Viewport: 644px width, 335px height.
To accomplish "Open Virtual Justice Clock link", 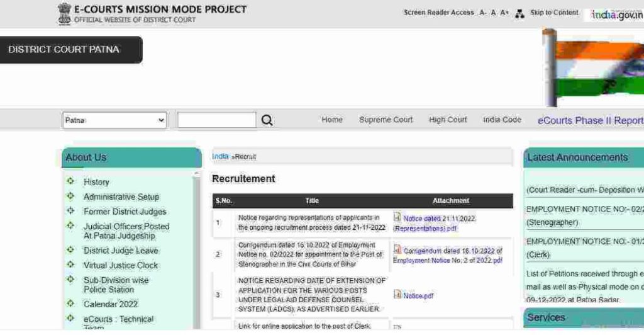I will point(121,265).
